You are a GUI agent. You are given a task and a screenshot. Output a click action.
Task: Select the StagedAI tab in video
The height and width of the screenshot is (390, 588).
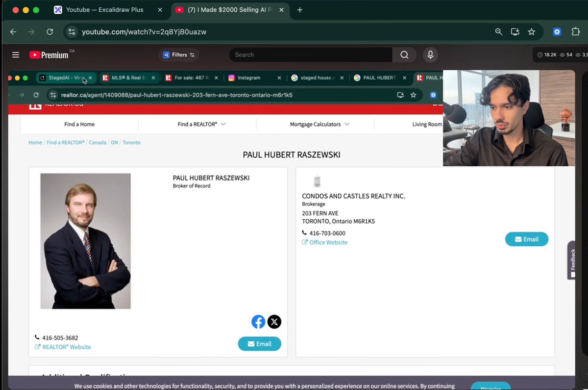click(x=65, y=78)
